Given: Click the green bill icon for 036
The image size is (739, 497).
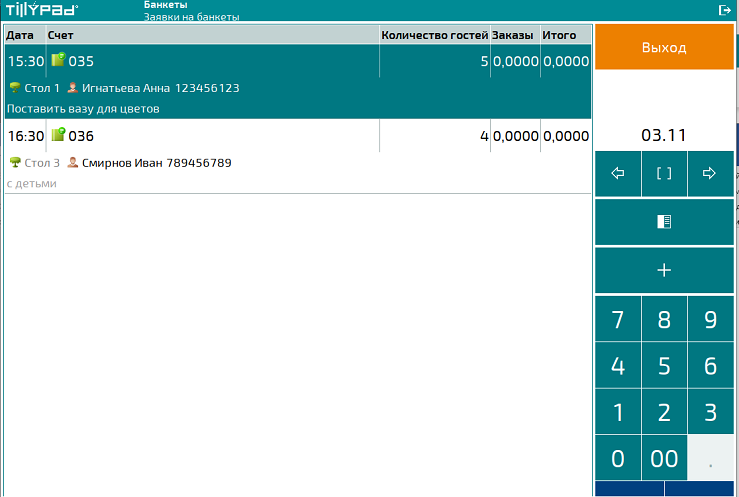Looking at the screenshot, I should (58, 136).
